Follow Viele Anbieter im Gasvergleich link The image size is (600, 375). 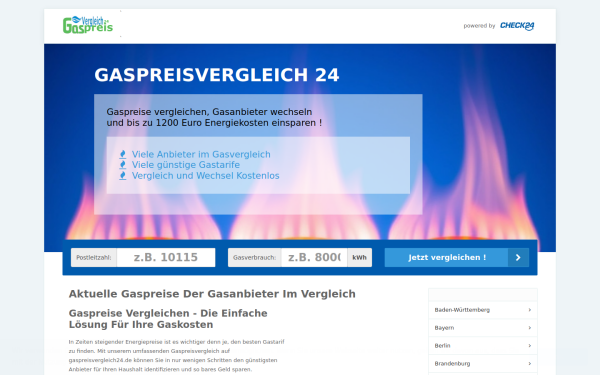[201, 154]
